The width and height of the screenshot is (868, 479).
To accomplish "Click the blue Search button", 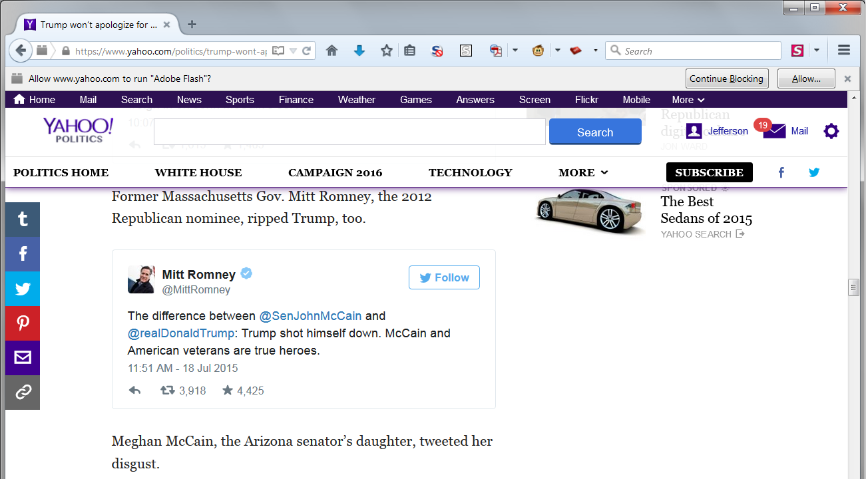I will click(595, 132).
